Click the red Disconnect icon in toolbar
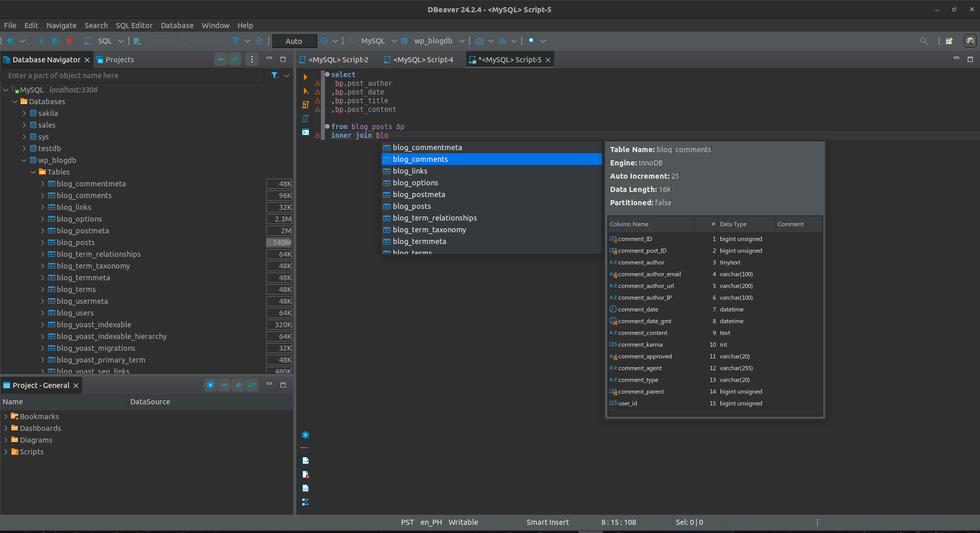Viewport: 980px width, 533px height. (x=69, y=41)
